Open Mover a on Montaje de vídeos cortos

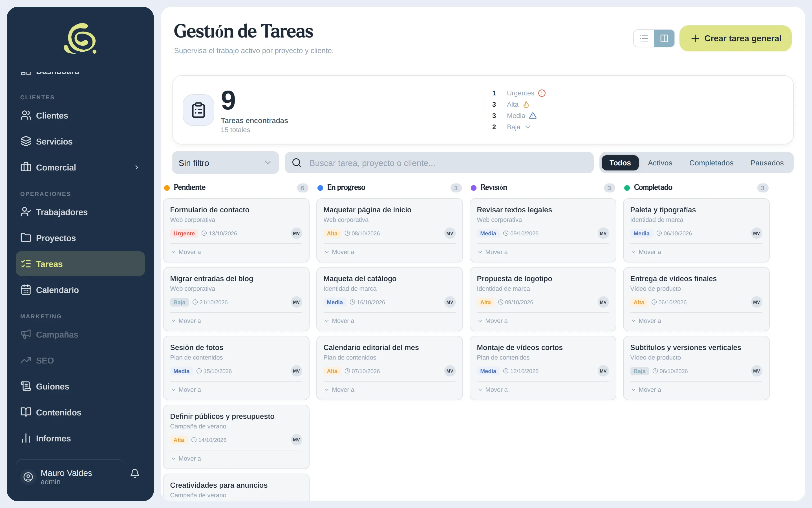pos(493,390)
